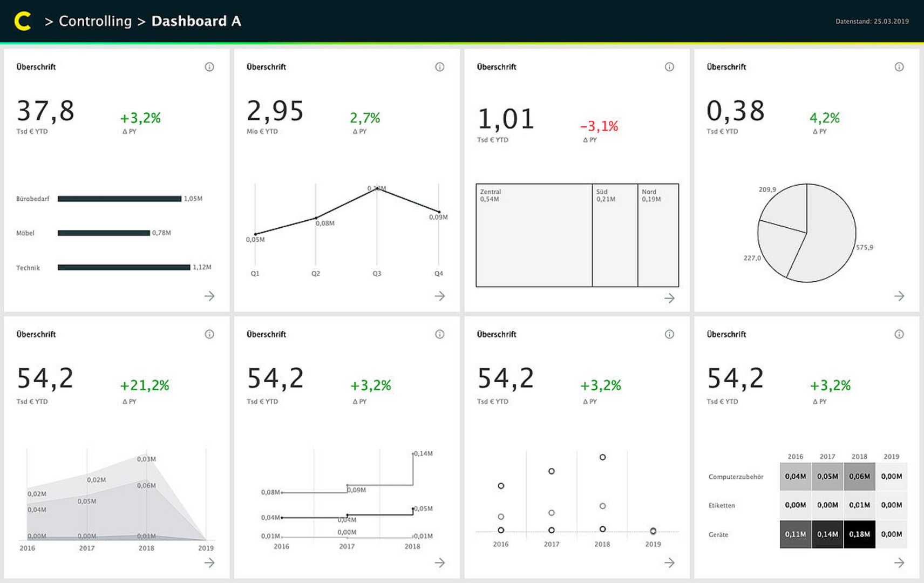
Task: Open details arrow on the pie chart card
Action: tap(899, 296)
